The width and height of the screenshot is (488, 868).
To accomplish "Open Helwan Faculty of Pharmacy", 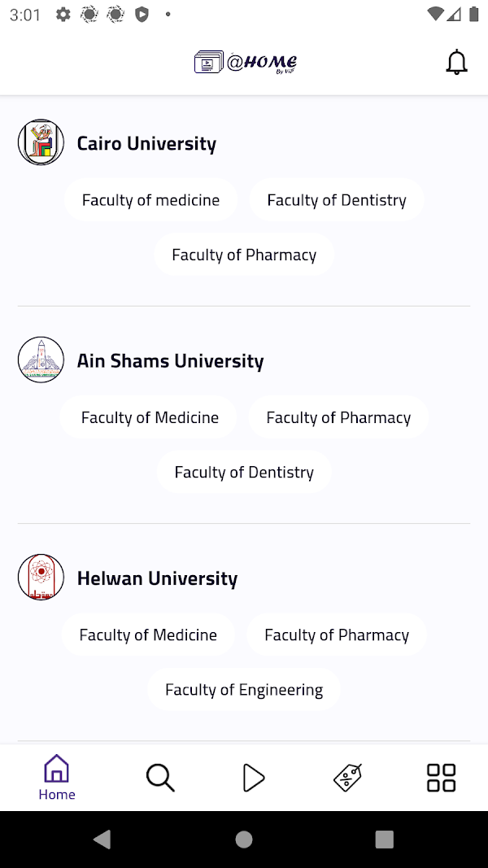I will [x=337, y=635].
